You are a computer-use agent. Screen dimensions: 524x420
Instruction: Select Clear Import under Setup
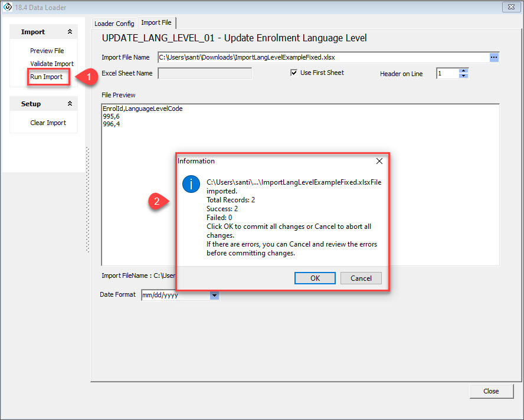(48, 123)
